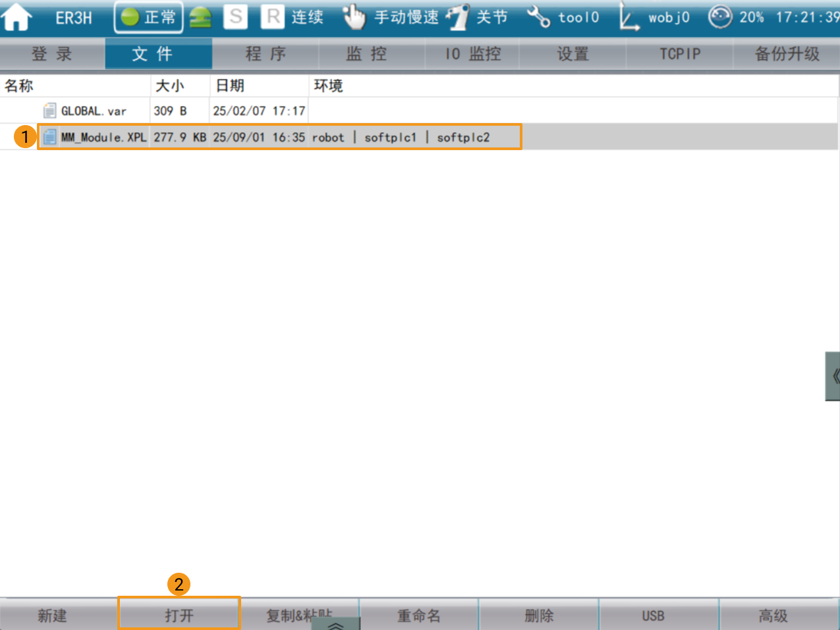Tap the manual slow speed hand icon

coord(354,17)
